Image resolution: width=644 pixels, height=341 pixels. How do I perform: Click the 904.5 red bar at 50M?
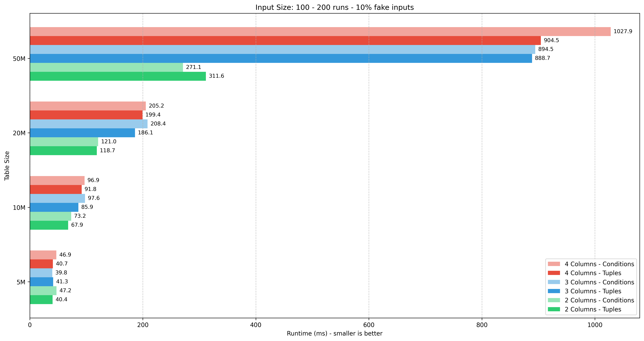[285, 41]
